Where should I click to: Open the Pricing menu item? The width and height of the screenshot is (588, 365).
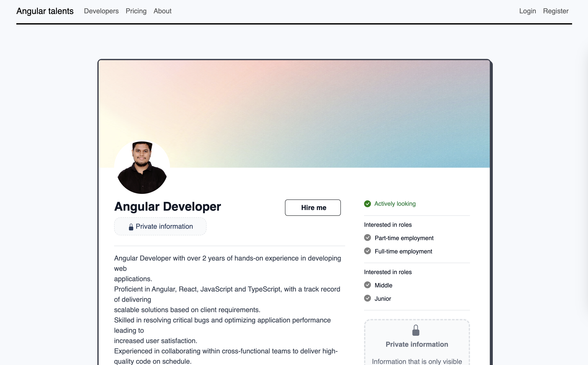136,11
